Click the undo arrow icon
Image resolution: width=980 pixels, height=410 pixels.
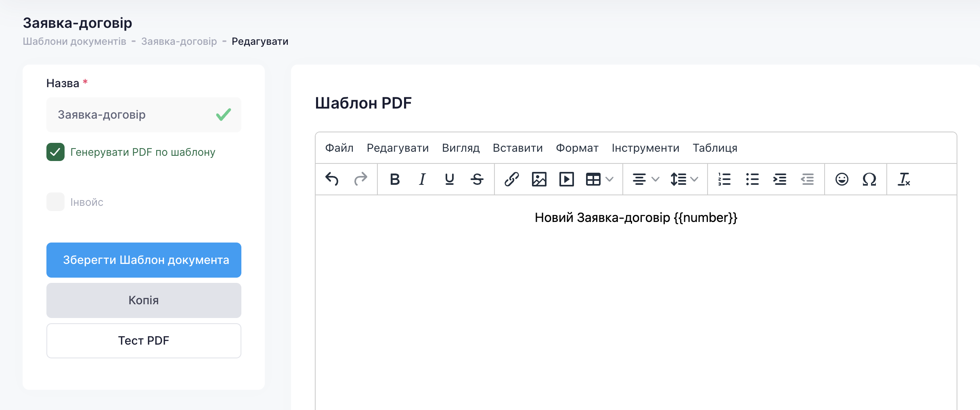click(x=332, y=179)
